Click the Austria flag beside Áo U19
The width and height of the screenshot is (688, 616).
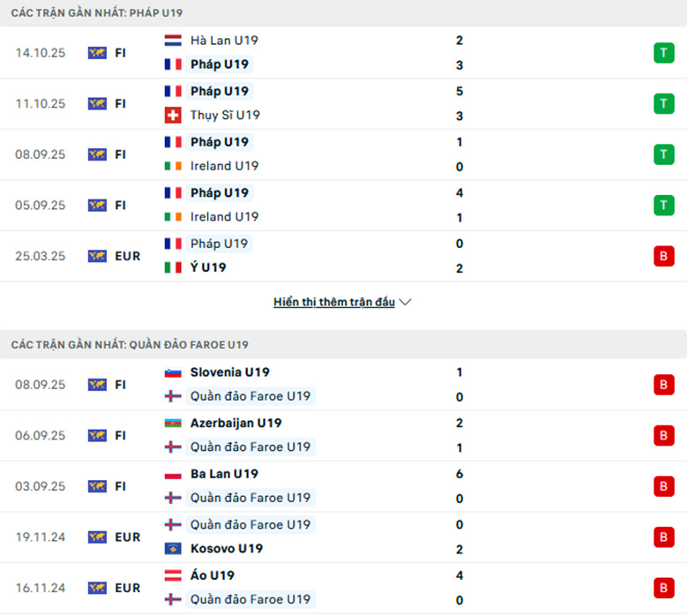[x=173, y=575]
